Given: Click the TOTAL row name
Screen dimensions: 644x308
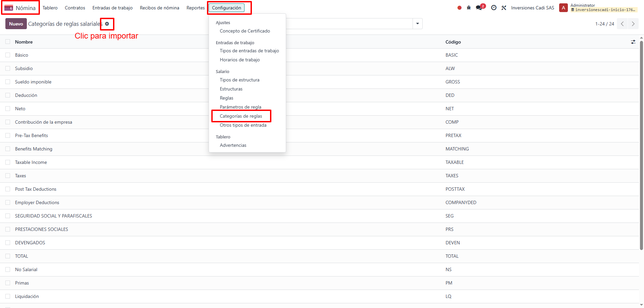Looking at the screenshot, I should [x=21, y=256].
